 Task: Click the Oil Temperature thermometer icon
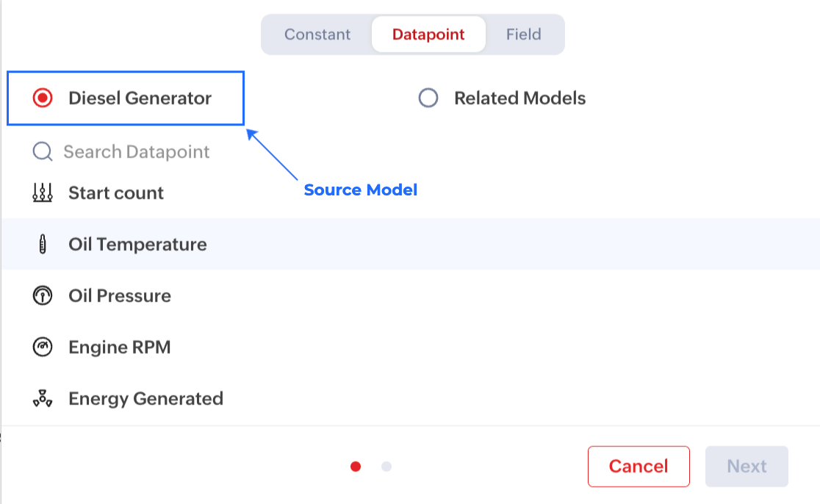43,245
